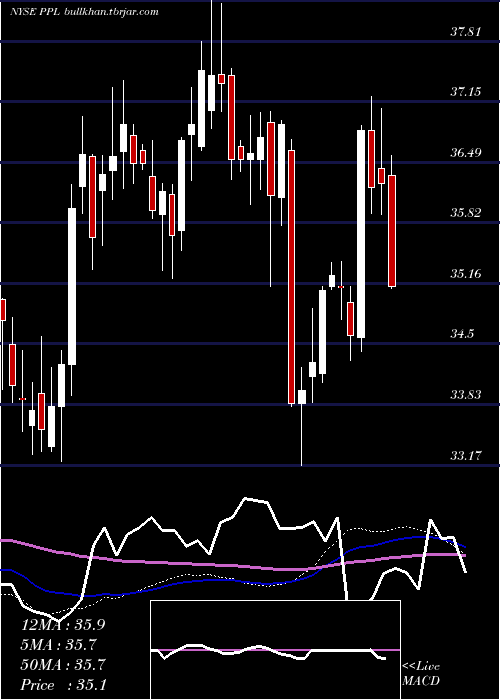500x700 pixels.
Task: Click the last red candlestick closing near 35.16
Action: point(392,231)
